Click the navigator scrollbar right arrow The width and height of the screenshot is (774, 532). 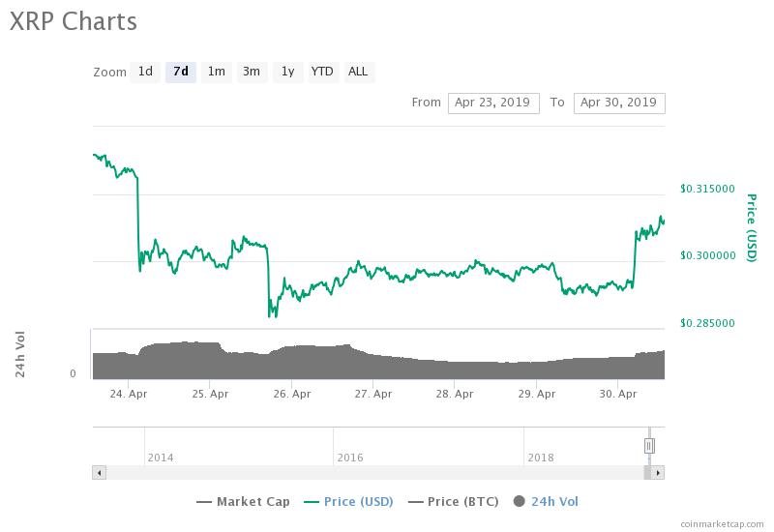coord(658,473)
